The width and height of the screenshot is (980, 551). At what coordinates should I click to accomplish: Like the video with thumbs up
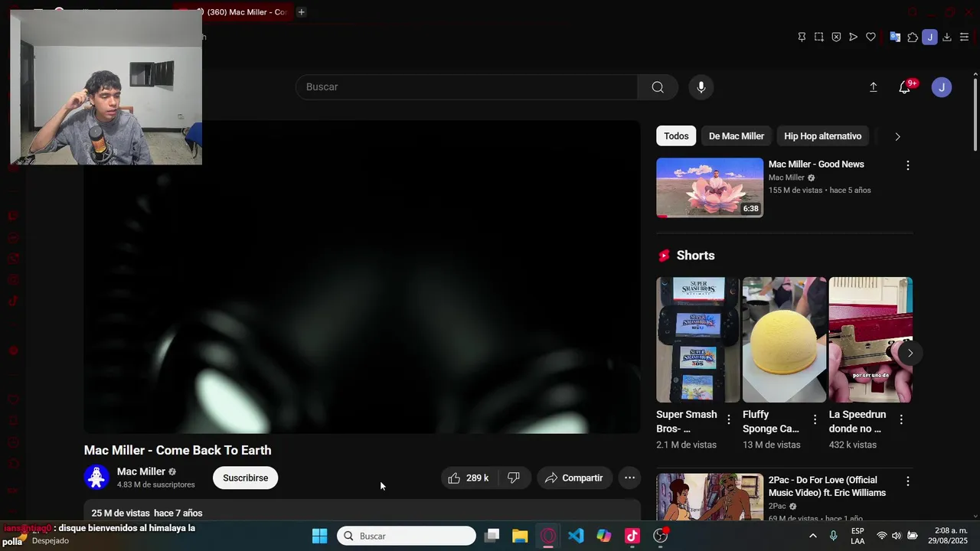coord(469,478)
